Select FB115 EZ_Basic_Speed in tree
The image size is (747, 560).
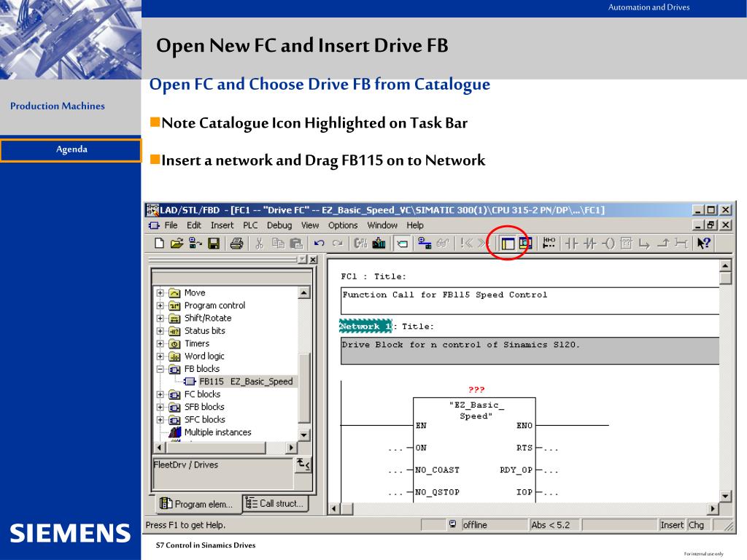[x=246, y=381]
